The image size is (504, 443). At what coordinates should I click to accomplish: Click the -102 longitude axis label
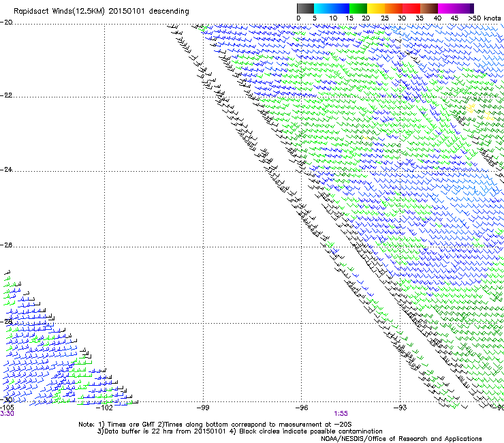104,408
